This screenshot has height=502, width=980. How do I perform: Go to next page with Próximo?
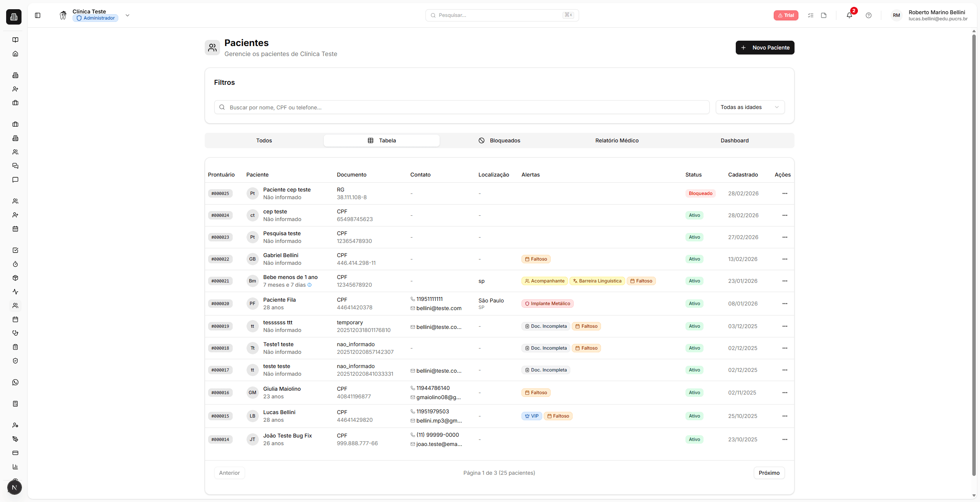pyautogui.click(x=769, y=473)
